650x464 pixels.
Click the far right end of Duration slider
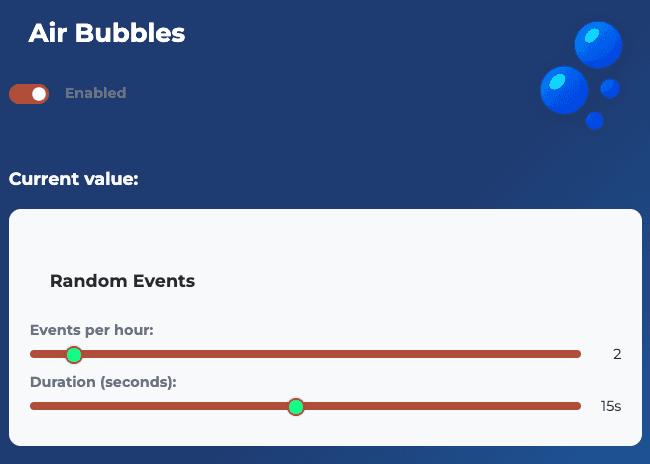click(579, 406)
